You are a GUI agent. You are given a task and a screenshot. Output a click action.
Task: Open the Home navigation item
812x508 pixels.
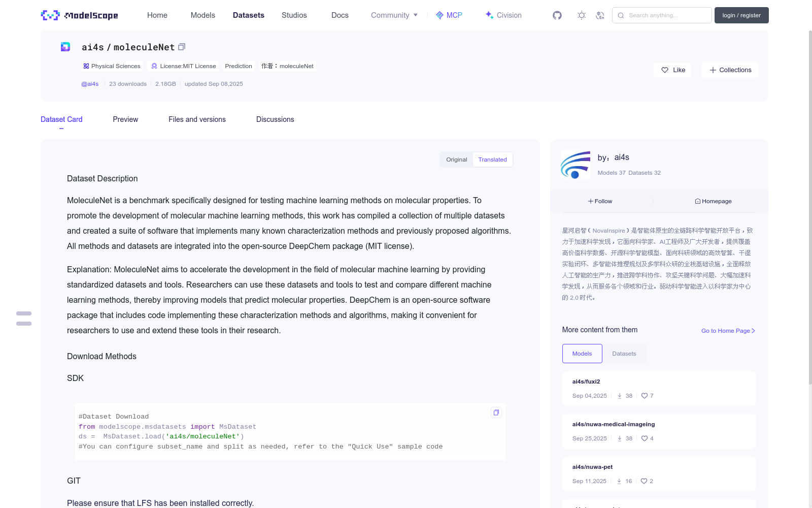point(157,15)
